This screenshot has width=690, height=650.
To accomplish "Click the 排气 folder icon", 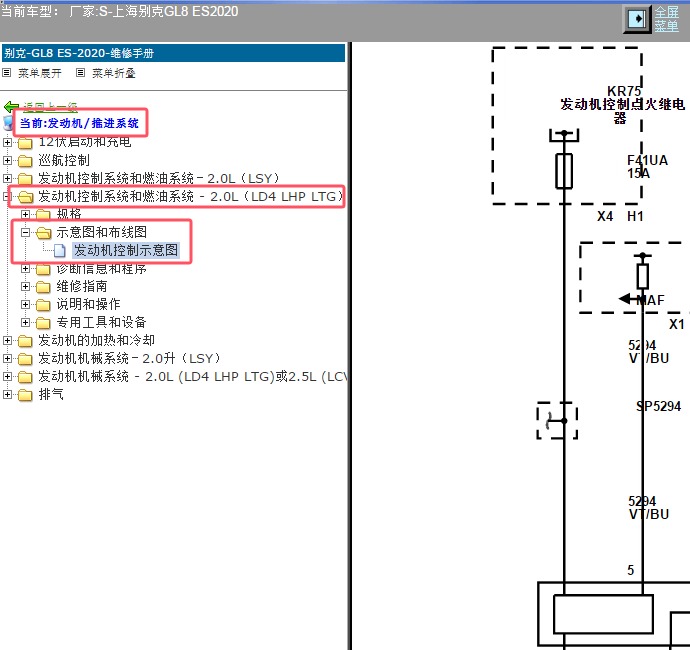I will [x=25, y=394].
